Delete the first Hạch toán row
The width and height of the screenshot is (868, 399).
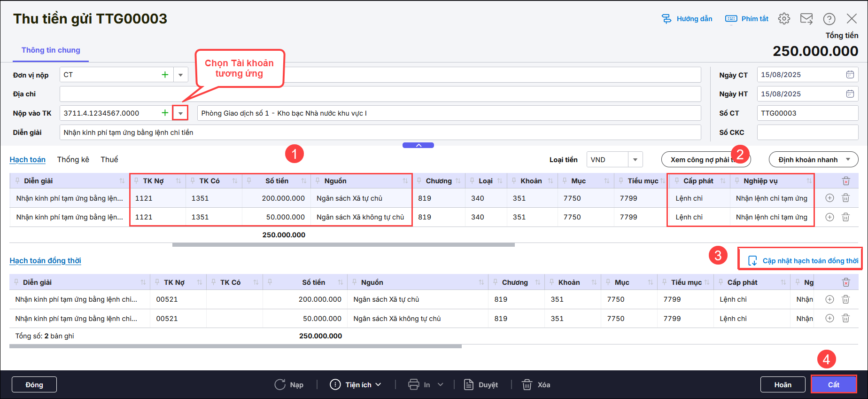pyautogui.click(x=845, y=198)
